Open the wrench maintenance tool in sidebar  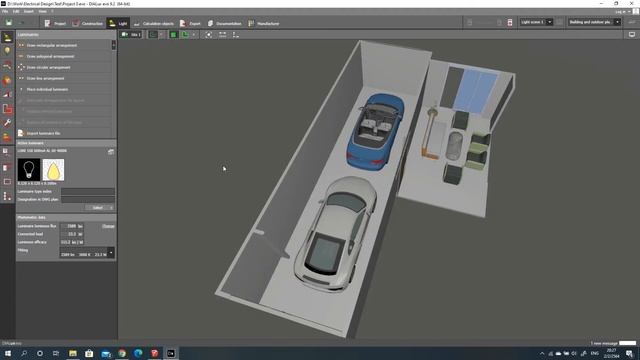click(7, 123)
